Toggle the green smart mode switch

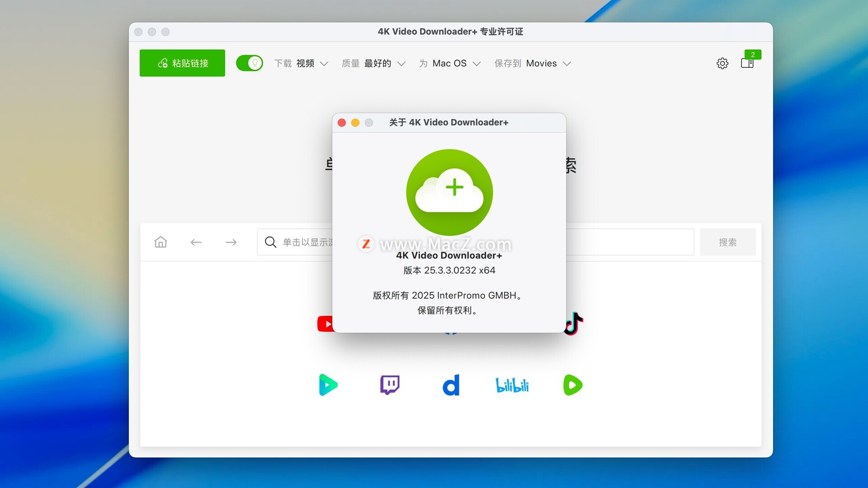[x=249, y=63]
